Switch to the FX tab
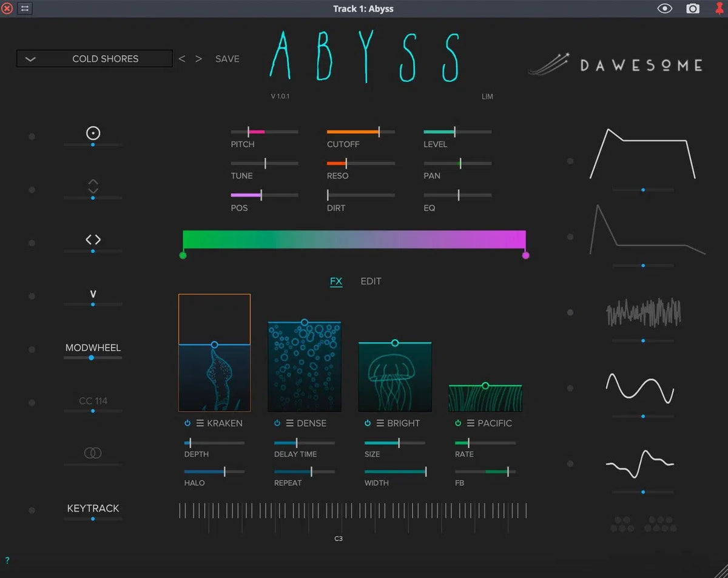 (336, 281)
